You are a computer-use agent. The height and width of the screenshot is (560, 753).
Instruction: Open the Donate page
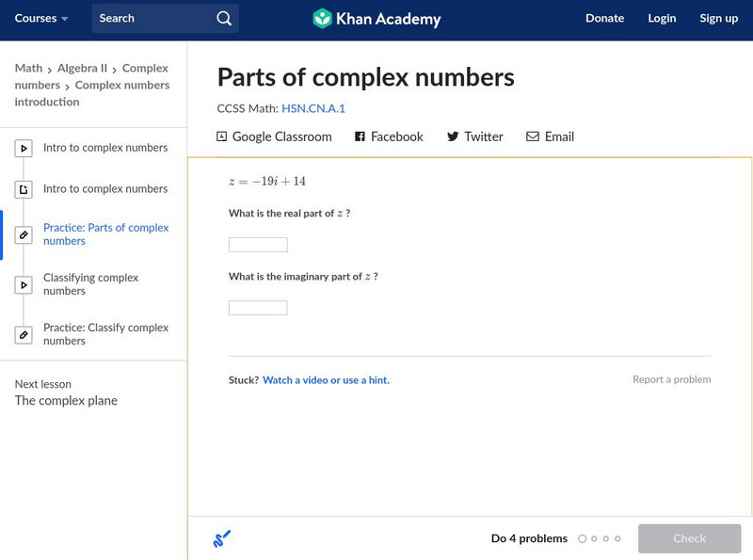(604, 19)
